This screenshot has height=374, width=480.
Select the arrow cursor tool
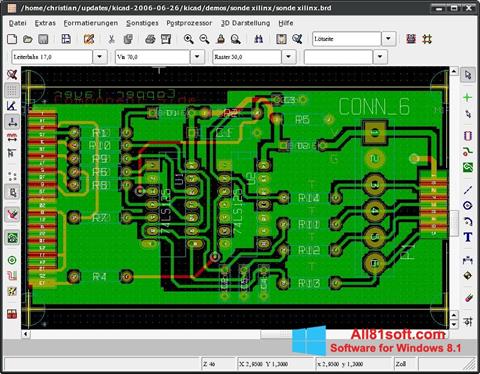pyautogui.click(x=468, y=75)
